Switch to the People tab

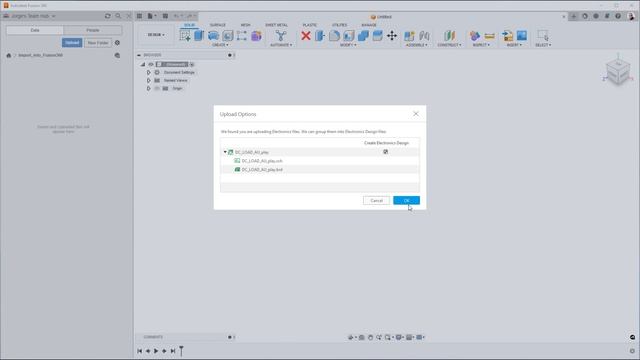point(93,30)
